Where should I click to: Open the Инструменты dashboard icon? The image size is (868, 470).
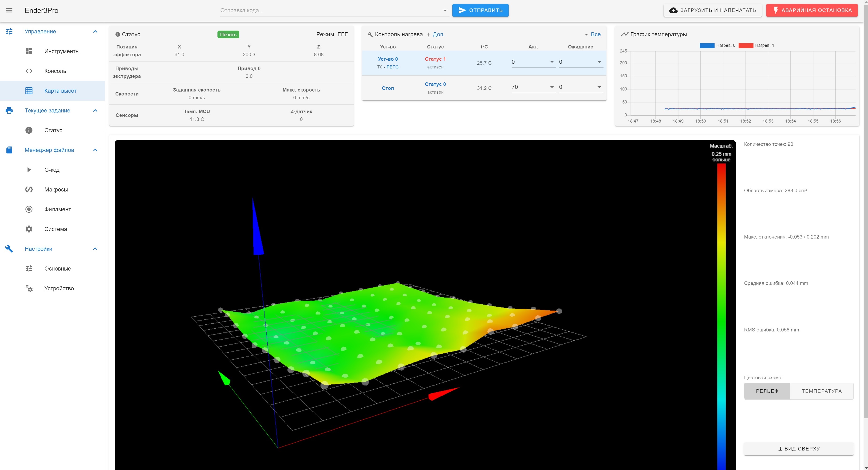click(29, 51)
